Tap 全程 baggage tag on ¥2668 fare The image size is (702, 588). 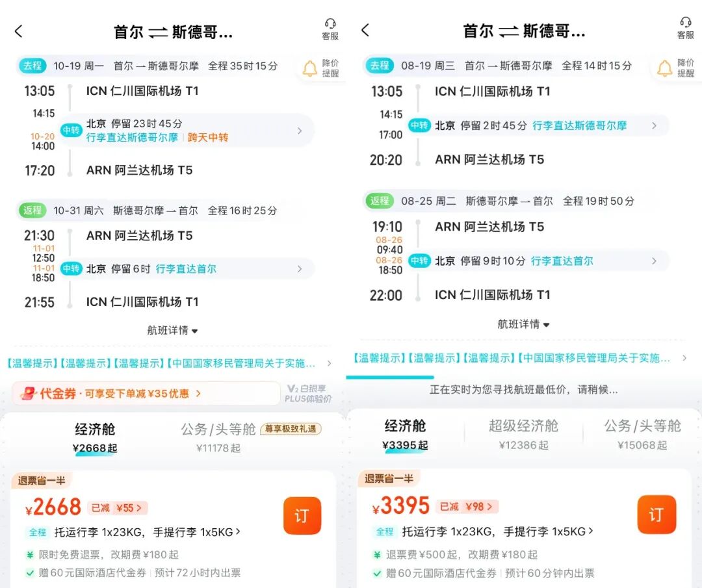pyautogui.click(x=38, y=532)
